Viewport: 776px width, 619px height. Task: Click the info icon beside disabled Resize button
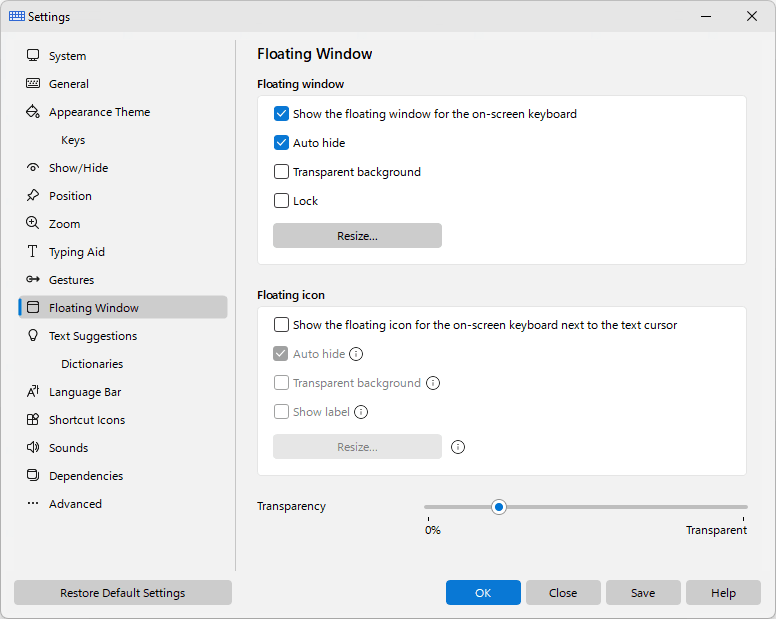[x=458, y=447]
